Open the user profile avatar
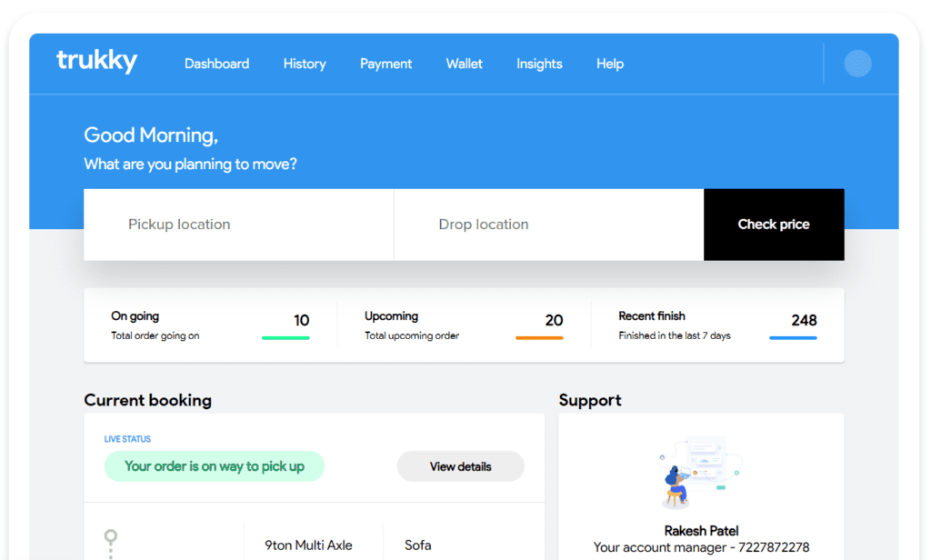This screenshot has height=560, width=931. 857,64
